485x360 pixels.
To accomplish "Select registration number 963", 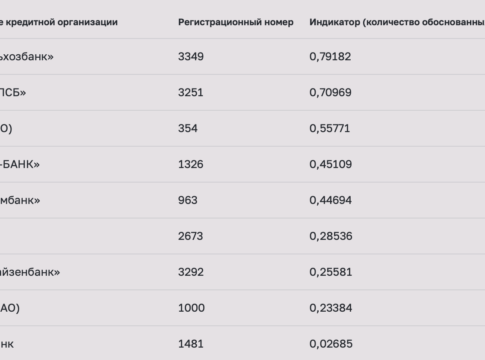I will click(188, 200).
